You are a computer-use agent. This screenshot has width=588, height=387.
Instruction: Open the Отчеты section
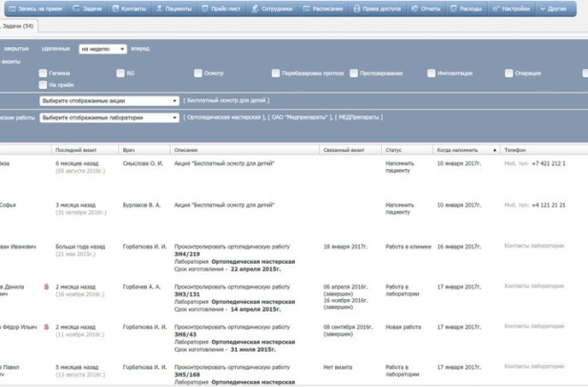pos(427,8)
